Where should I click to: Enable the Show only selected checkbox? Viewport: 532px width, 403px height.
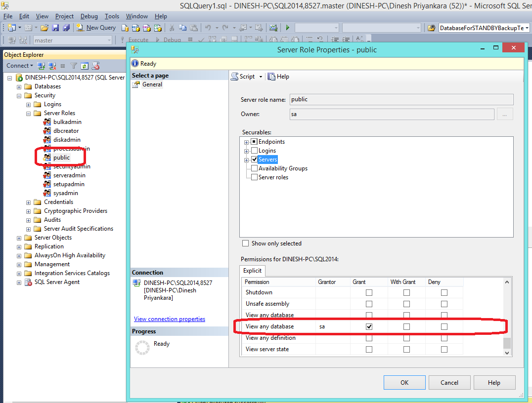pos(246,243)
